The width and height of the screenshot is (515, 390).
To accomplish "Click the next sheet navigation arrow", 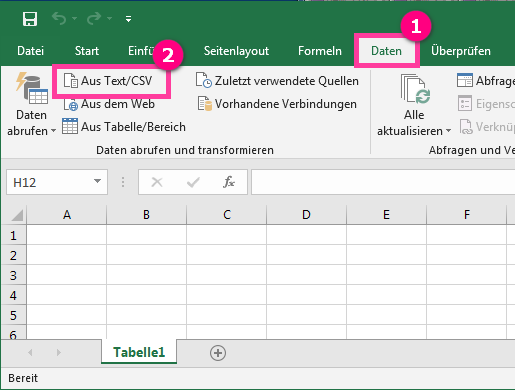I will point(59,352).
